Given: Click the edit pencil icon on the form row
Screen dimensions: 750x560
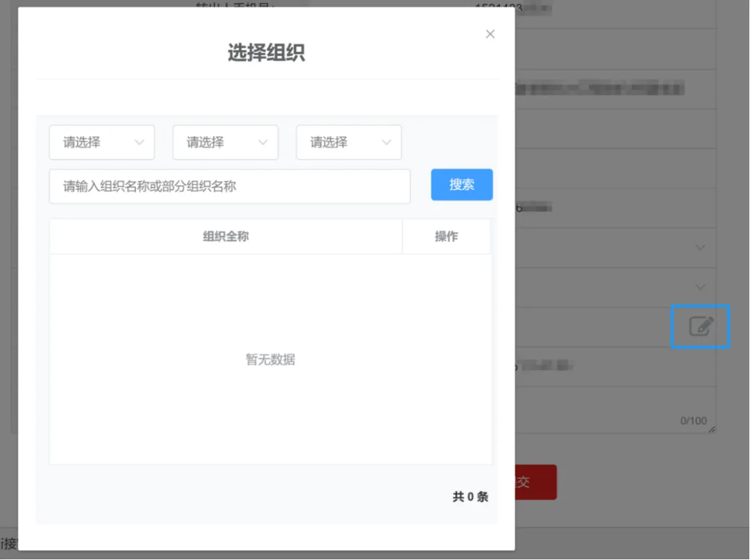Looking at the screenshot, I should [700, 325].
